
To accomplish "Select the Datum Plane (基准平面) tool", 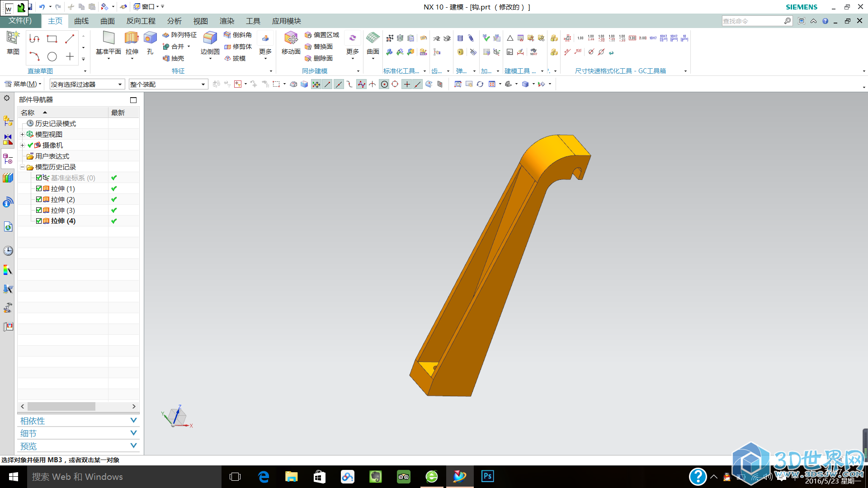I will [108, 43].
